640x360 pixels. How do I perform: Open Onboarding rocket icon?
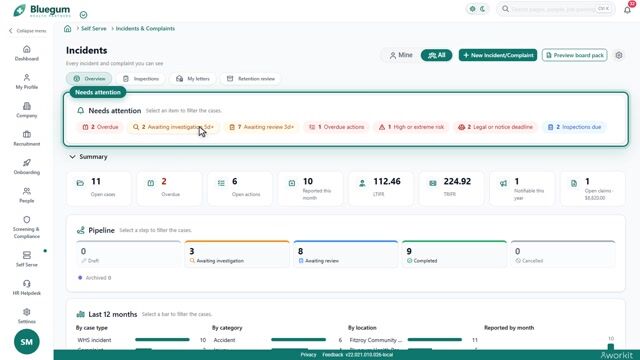point(27,163)
